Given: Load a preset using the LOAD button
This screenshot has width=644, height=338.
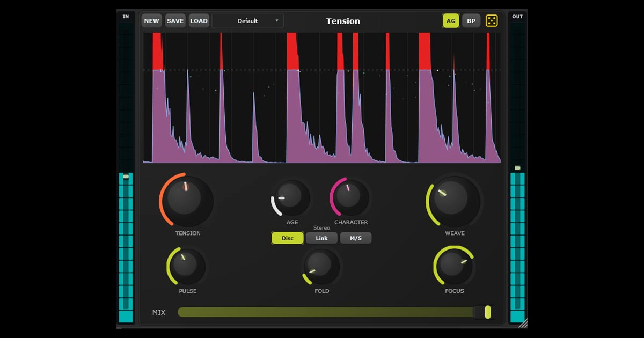Looking at the screenshot, I should click(199, 20).
